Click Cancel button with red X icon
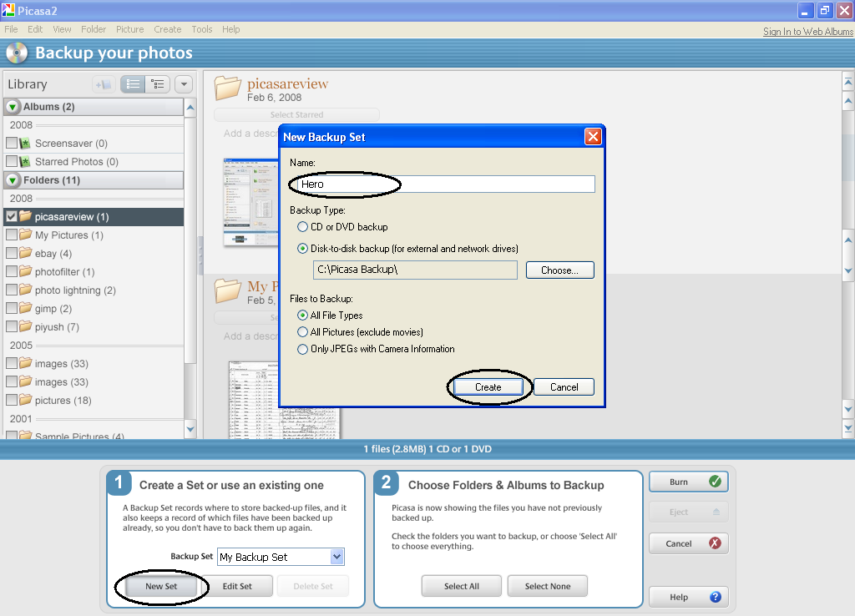This screenshot has height=616, width=855. tap(688, 543)
